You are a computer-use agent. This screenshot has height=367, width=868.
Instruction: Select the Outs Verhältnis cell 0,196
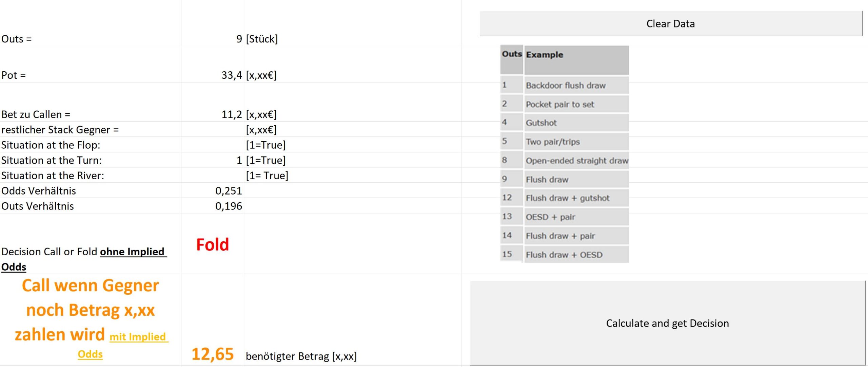[213, 206]
